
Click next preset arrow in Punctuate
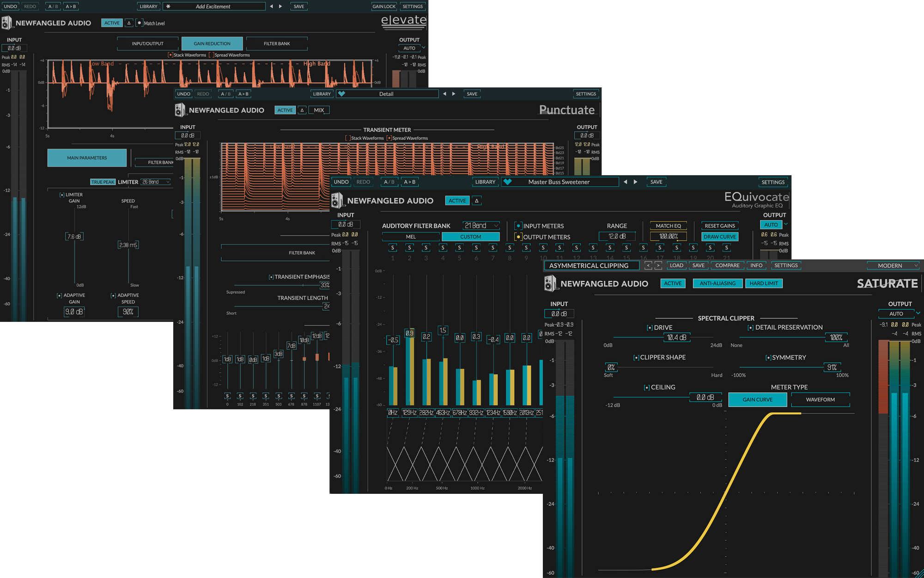click(454, 94)
